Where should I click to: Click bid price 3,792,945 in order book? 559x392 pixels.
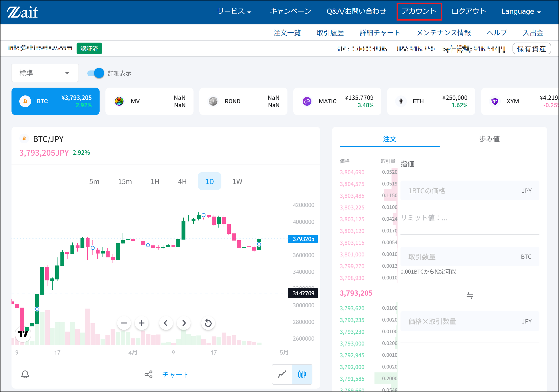(x=352, y=355)
